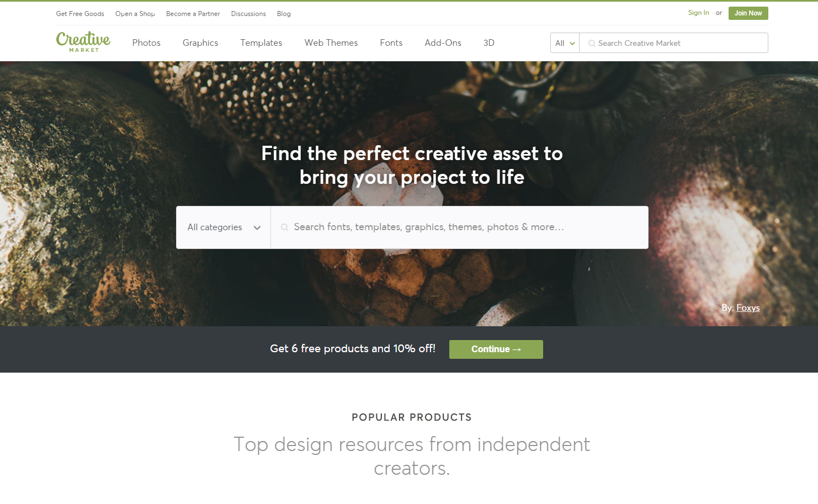Focus the Search Creative Market field
818x504 pixels.
(673, 43)
